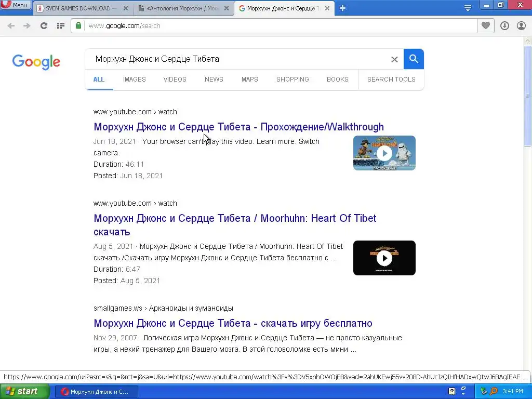Viewport: 532px width, 399px height.
Task: Click the scrollbar up arrow
Action: (528, 41)
